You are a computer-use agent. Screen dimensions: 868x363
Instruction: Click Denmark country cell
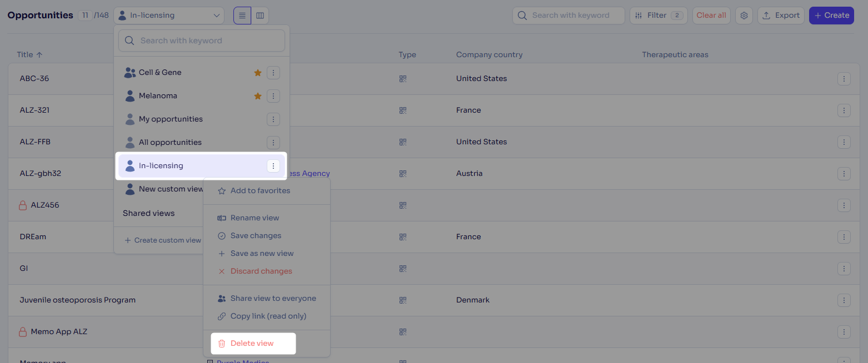(x=473, y=300)
